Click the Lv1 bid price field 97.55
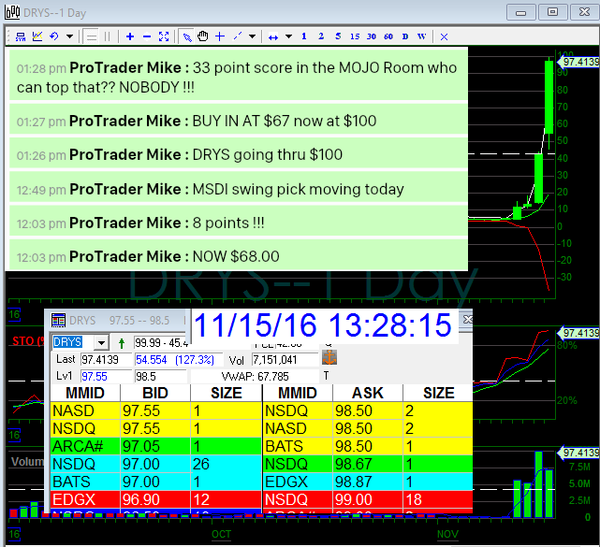 coord(105,375)
